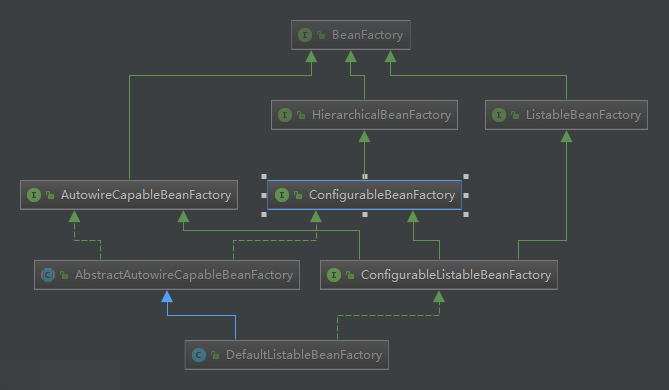This screenshot has width=669, height=390.
Task: Click the top-left resize handle of ConfigurableBeanFactory
Action: tap(264, 177)
